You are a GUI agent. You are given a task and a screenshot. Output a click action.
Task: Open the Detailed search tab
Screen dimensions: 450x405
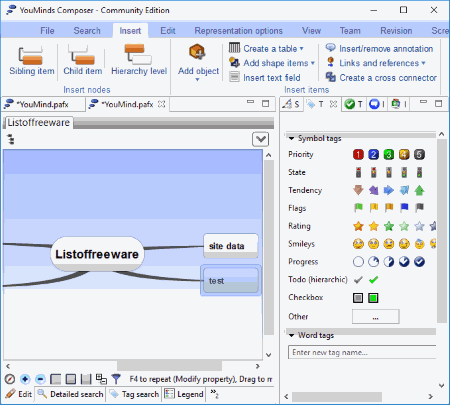click(71, 394)
